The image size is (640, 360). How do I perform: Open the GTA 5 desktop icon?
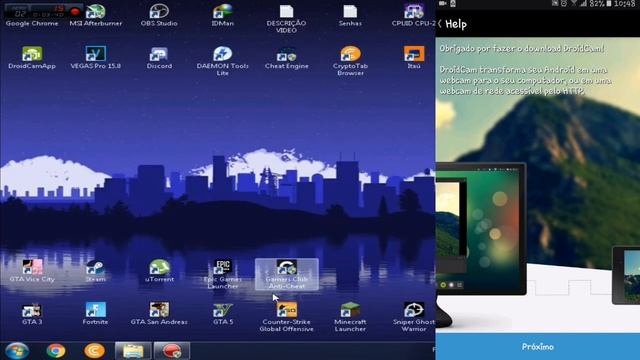pos(223,313)
